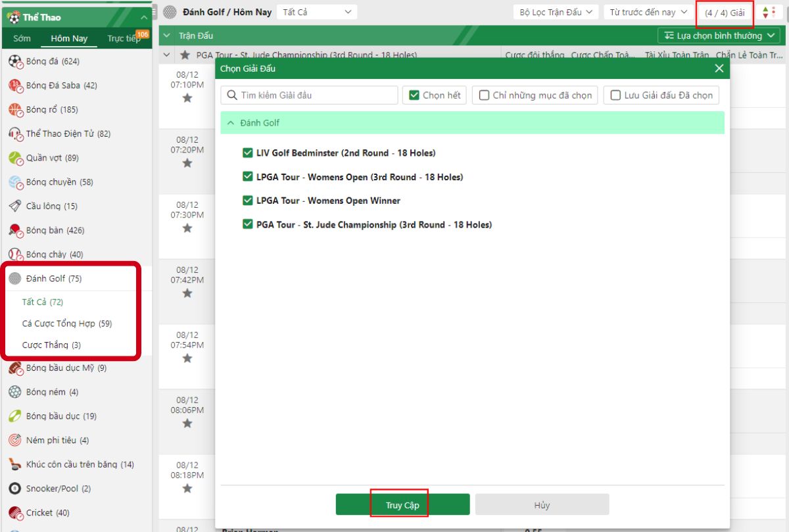The image size is (789, 532).
Task: Switch to the Sớm tab
Action: click(22, 38)
